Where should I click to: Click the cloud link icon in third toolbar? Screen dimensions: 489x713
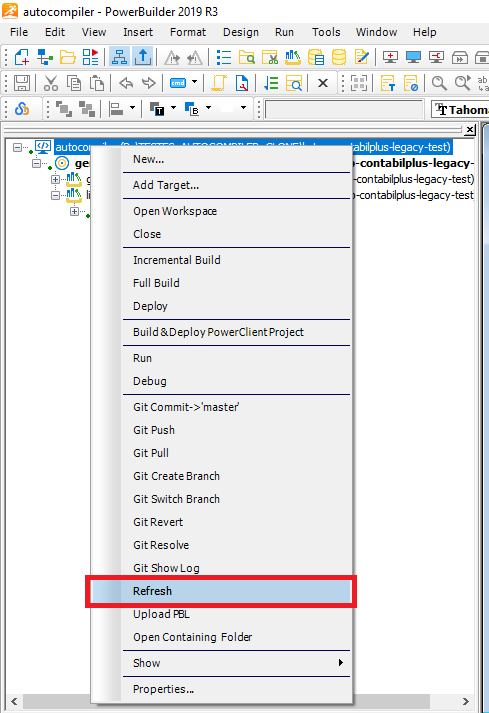[22, 109]
